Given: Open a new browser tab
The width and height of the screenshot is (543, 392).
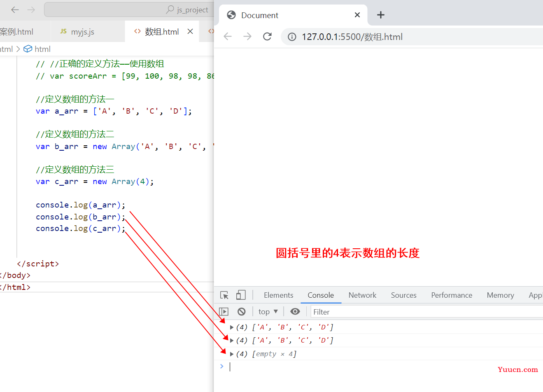Looking at the screenshot, I should [x=381, y=15].
